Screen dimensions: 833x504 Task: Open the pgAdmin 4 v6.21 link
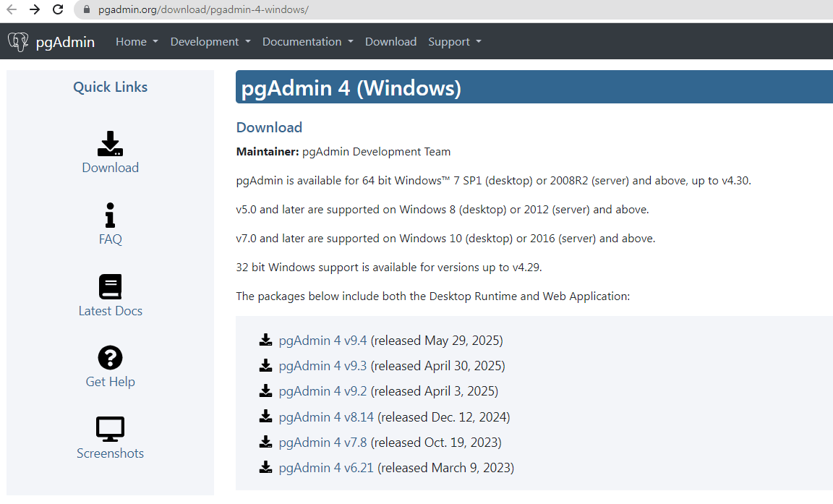click(326, 468)
